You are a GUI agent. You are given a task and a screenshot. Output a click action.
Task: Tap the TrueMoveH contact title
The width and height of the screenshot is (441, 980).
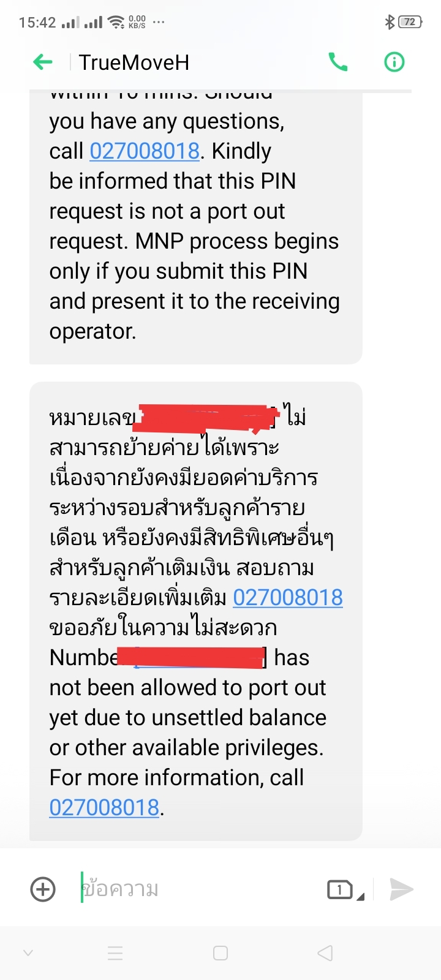point(134,62)
